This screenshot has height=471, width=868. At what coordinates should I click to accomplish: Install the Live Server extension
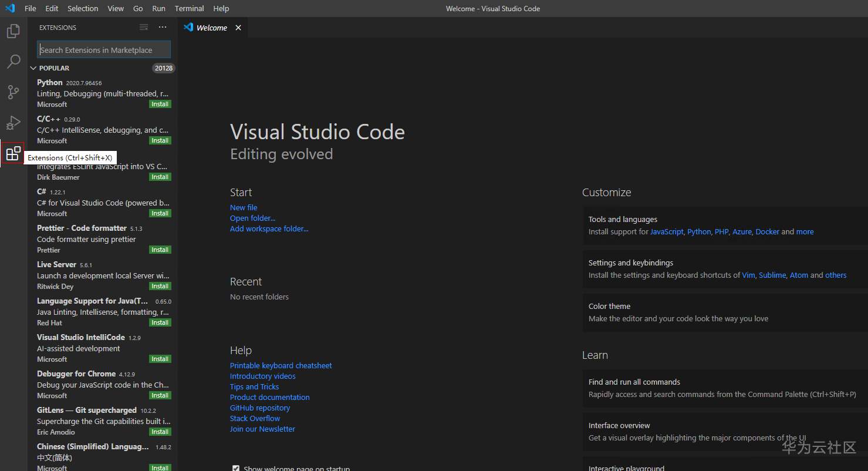click(160, 286)
